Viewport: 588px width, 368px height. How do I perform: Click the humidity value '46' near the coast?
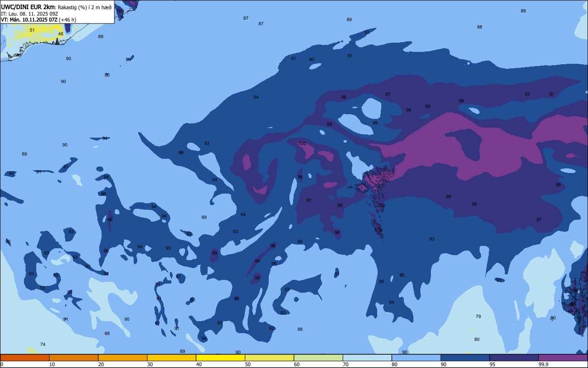61,34
